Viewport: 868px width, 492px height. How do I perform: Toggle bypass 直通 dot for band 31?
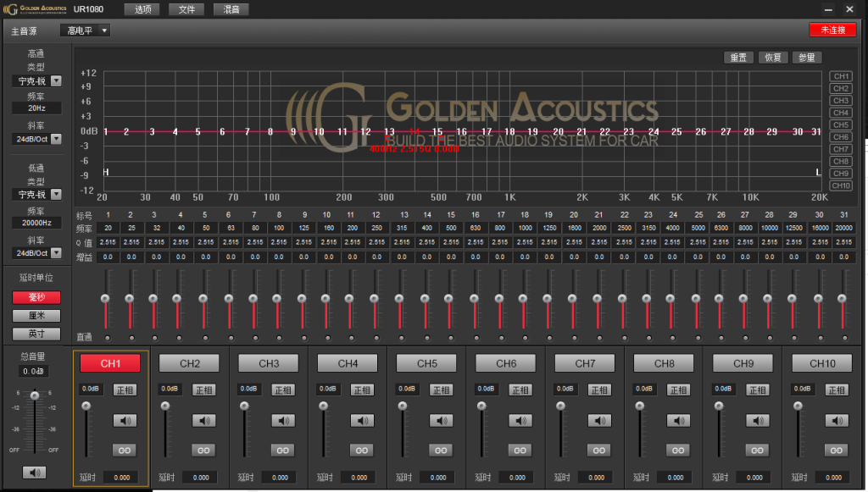tap(845, 338)
